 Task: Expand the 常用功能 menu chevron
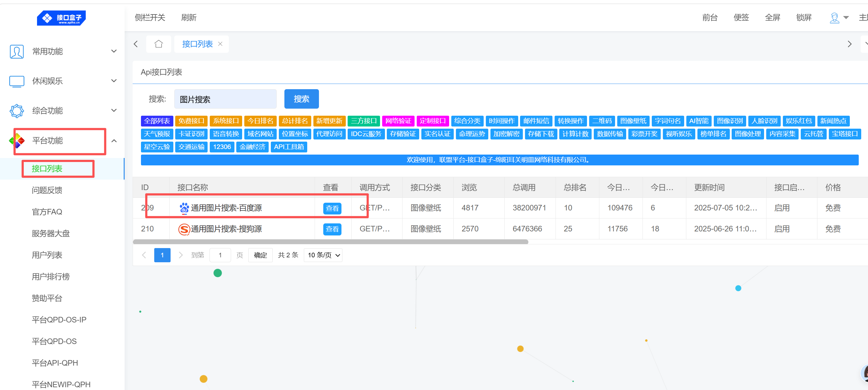[x=114, y=52]
